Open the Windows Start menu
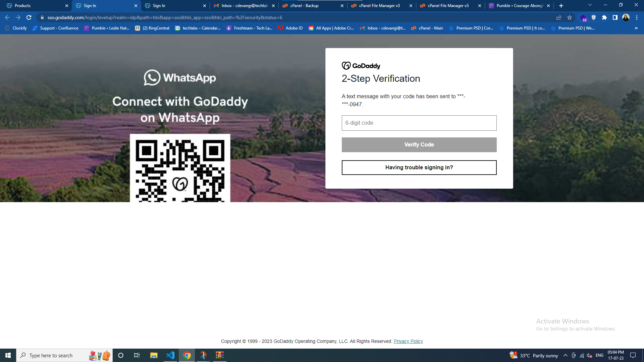This screenshot has height=362, width=644. pyautogui.click(x=8, y=355)
